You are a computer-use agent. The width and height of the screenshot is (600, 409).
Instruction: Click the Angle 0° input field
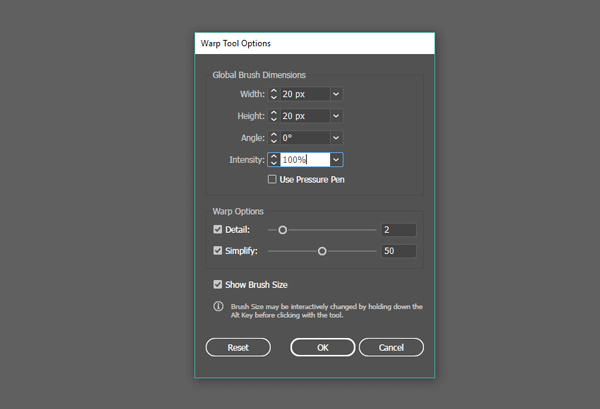[x=305, y=138]
